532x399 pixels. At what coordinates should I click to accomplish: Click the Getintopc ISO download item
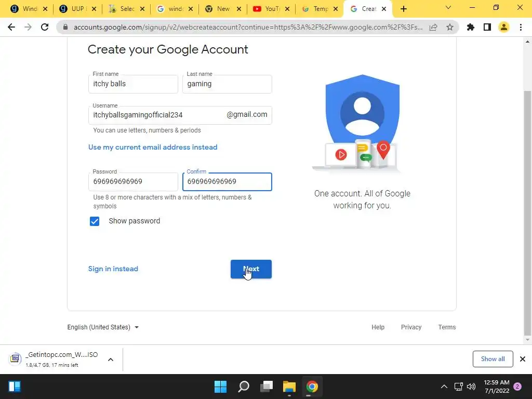coord(61,360)
